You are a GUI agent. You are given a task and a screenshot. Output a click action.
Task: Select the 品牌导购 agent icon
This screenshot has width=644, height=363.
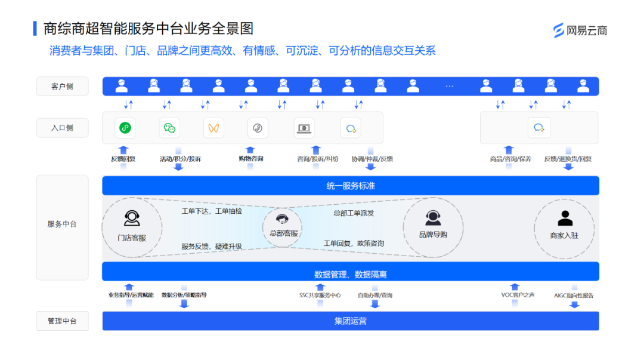click(x=433, y=218)
